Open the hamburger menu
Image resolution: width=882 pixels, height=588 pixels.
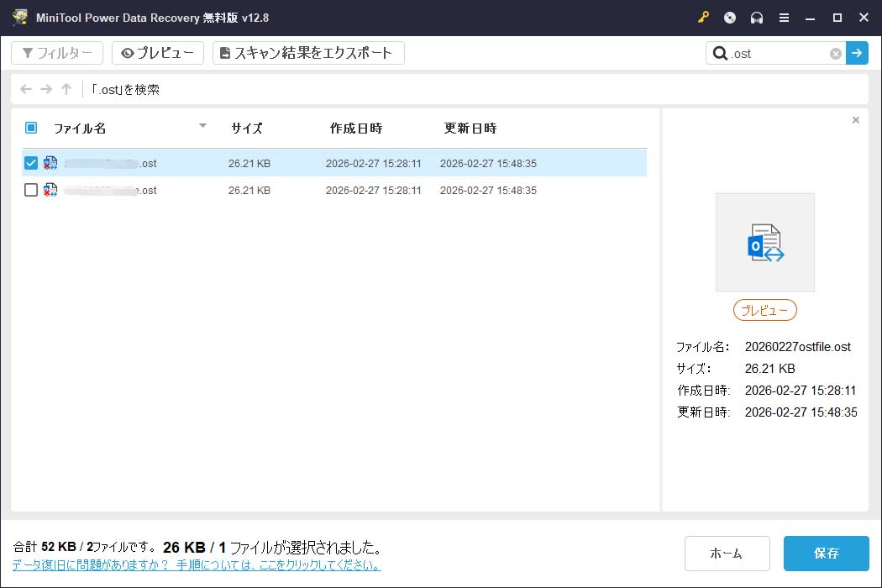coord(784,17)
